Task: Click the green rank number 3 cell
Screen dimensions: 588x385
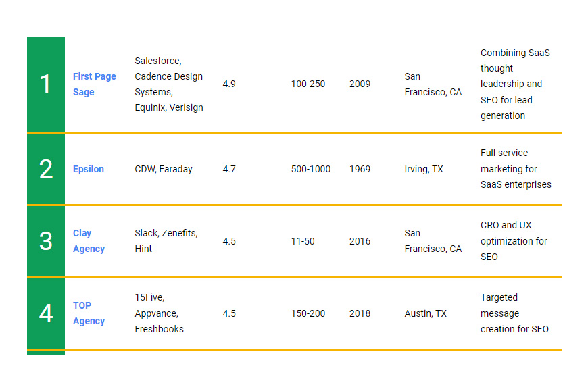Action: click(x=46, y=241)
